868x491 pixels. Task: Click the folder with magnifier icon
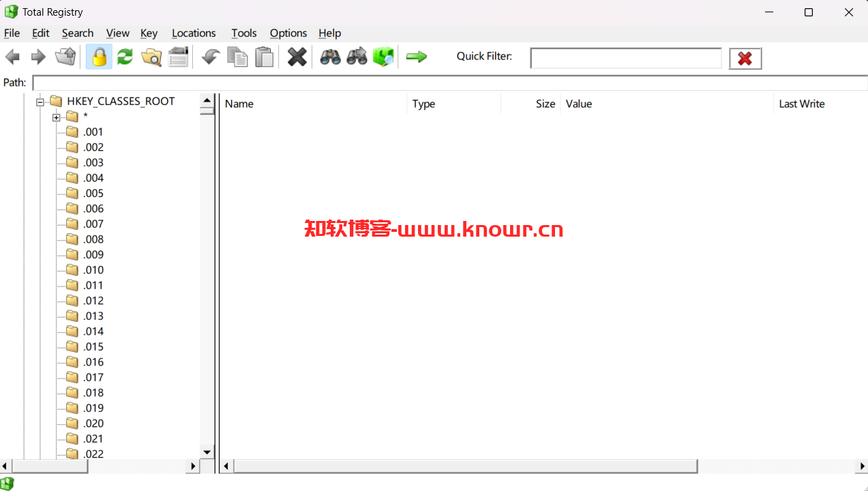(x=151, y=57)
